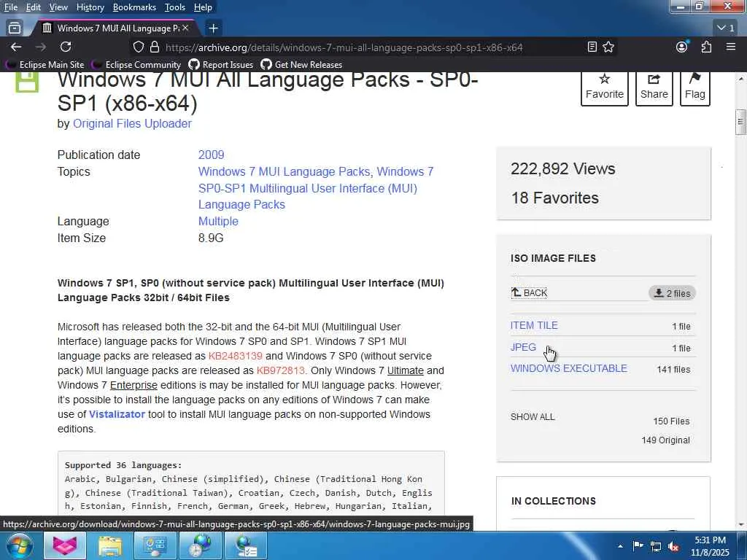Open the View menu

[58, 7]
